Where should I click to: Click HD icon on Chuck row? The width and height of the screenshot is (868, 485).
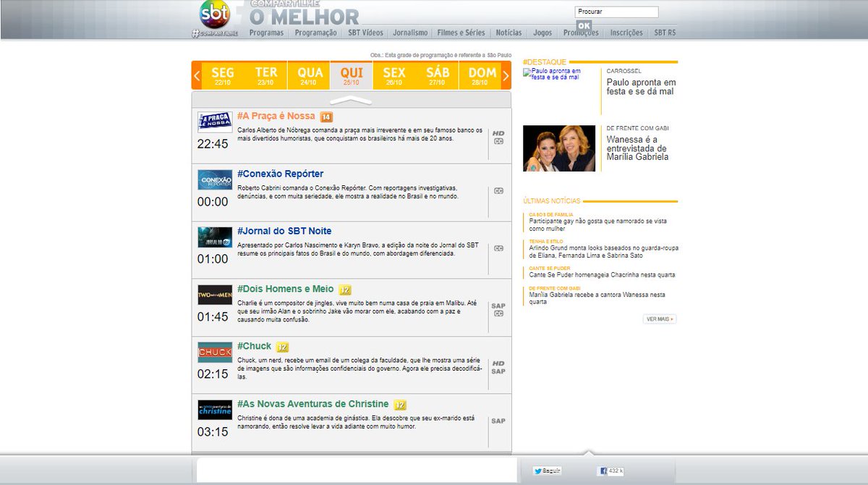click(498, 363)
